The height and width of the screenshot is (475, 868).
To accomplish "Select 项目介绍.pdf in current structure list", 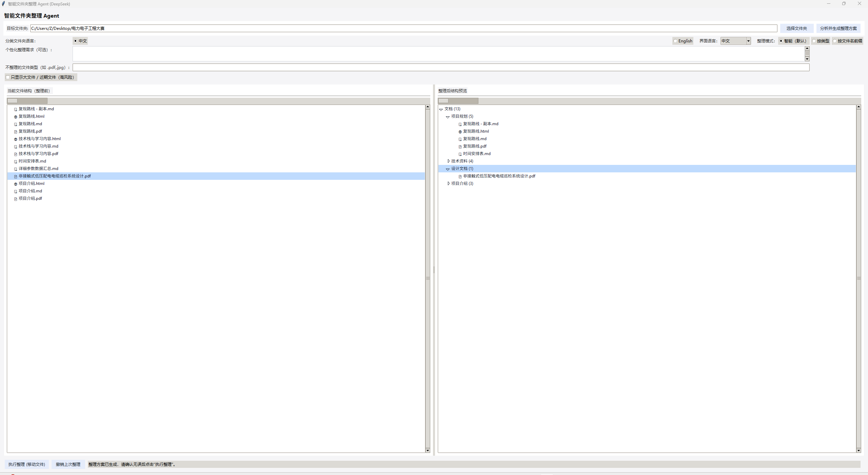I will coord(30,198).
